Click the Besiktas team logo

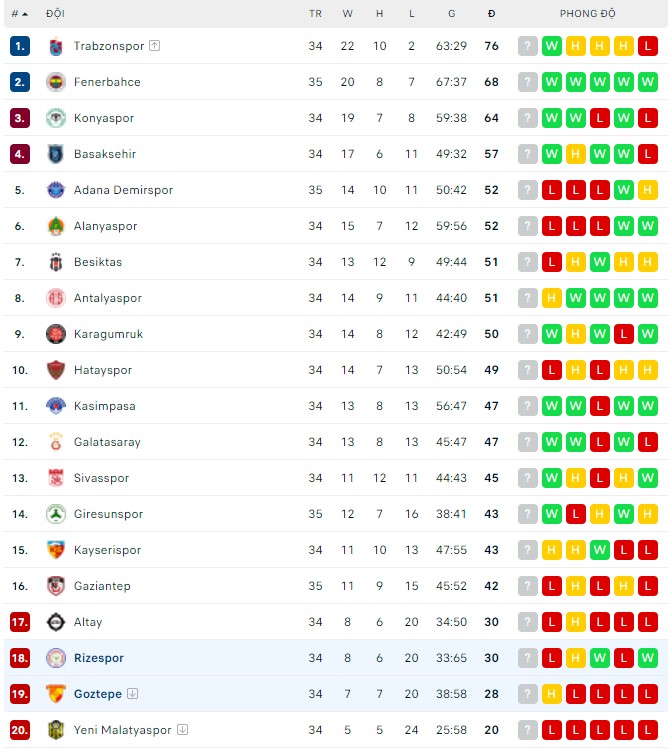click(x=56, y=262)
